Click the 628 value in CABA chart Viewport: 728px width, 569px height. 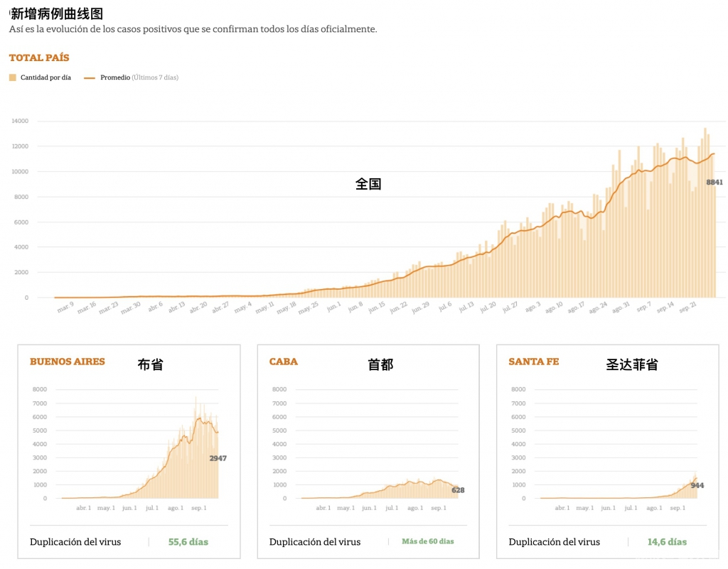tap(458, 490)
